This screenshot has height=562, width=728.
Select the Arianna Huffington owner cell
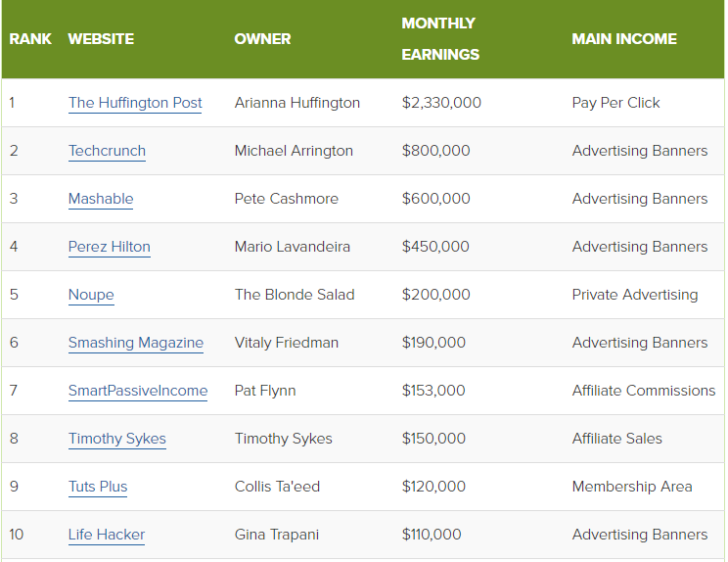pos(297,103)
